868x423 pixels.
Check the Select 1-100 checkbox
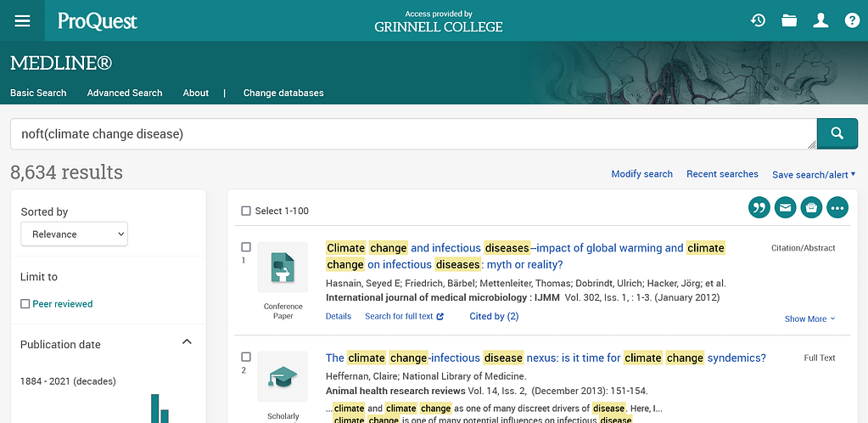click(x=246, y=211)
